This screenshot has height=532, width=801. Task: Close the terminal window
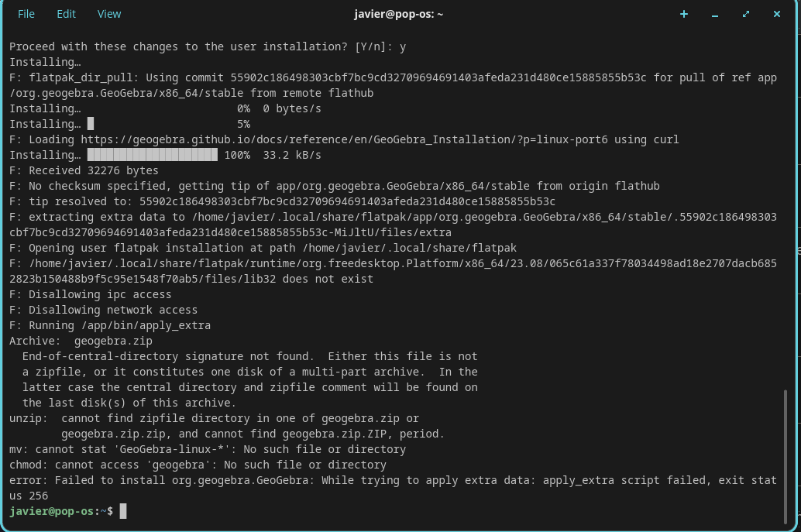click(777, 14)
